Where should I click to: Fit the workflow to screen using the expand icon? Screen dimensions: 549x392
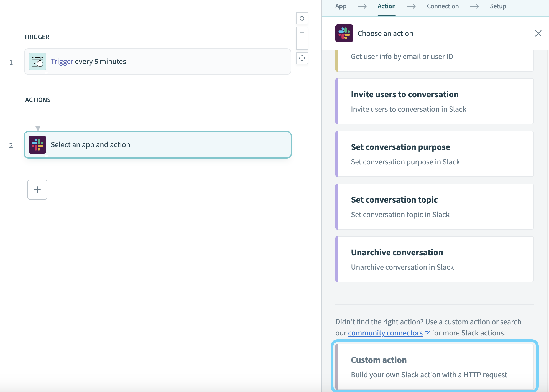point(302,58)
